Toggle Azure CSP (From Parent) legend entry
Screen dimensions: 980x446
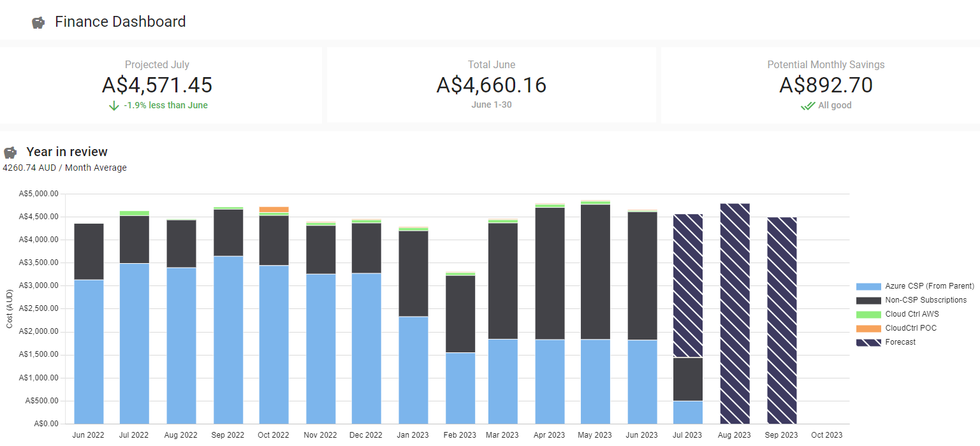(929, 286)
